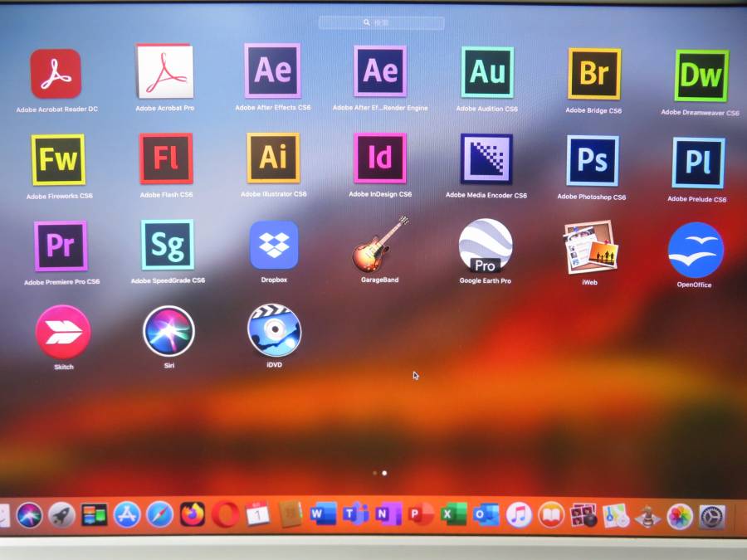747x560 pixels.
Task: Open Siri from the Launchpad grid
Action: pos(168,331)
